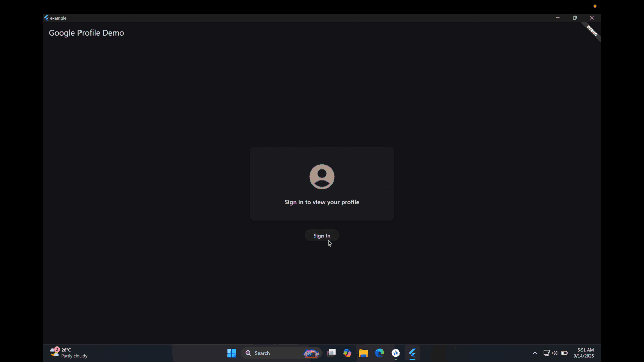Image resolution: width=644 pixels, height=362 pixels.
Task: Click the taskbar Search box
Action: click(x=281, y=353)
